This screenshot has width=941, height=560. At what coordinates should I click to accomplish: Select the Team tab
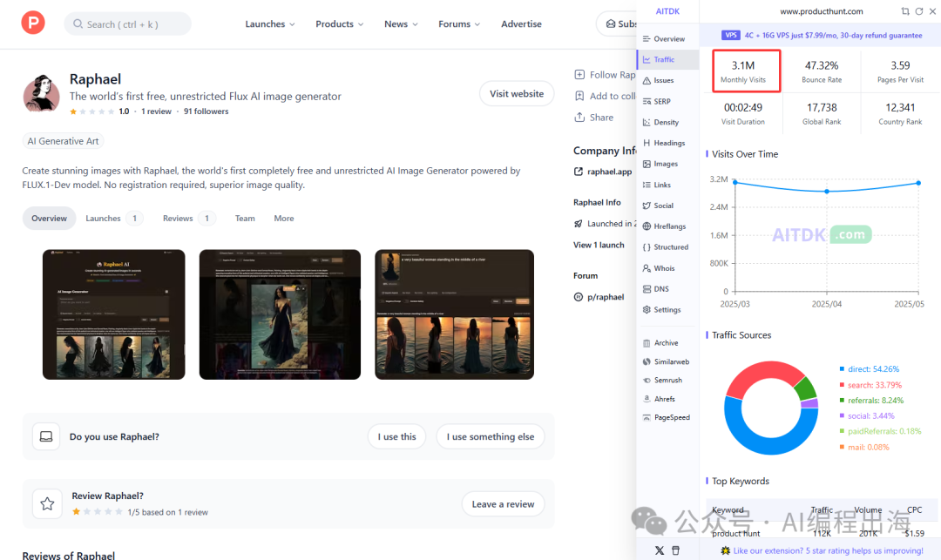pyautogui.click(x=245, y=219)
